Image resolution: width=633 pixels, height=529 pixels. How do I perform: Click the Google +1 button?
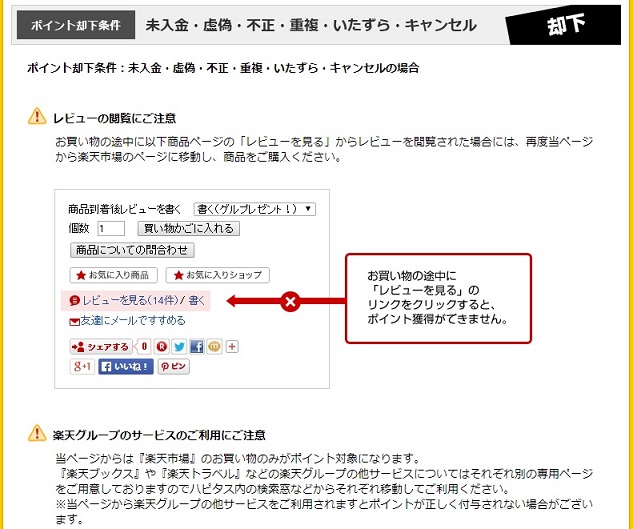point(82,367)
